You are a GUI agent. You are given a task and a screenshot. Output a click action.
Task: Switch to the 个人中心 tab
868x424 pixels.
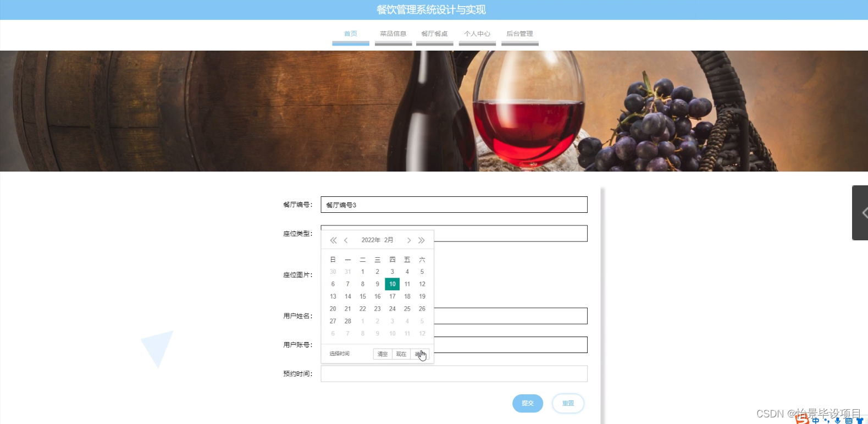pos(477,34)
